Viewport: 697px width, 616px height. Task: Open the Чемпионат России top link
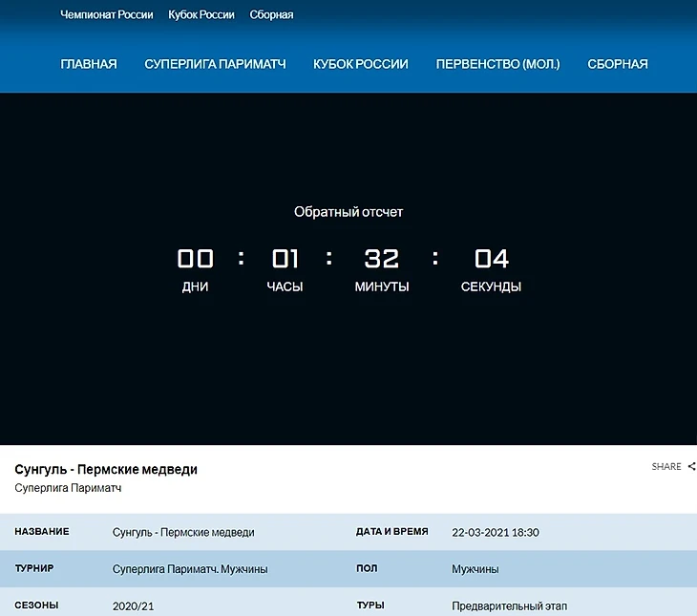point(106,14)
